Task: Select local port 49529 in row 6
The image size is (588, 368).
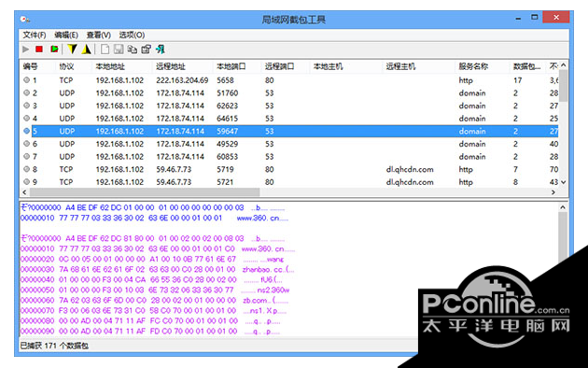Action: [227, 144]
